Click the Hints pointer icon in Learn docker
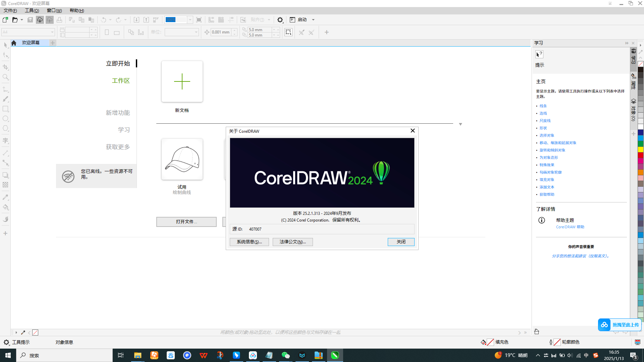Screen dimensions: 644x362 pyautogui.click(x=539, y=54)
